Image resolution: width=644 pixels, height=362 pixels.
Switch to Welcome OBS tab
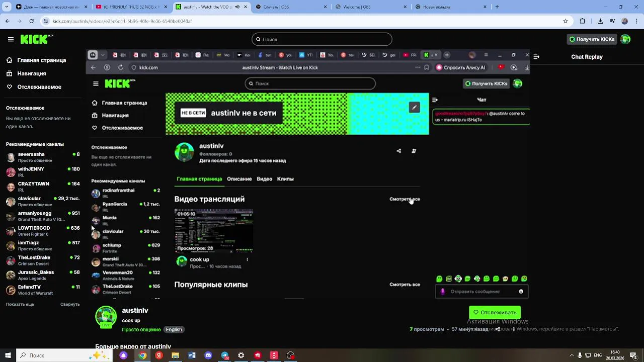[371, 7]
